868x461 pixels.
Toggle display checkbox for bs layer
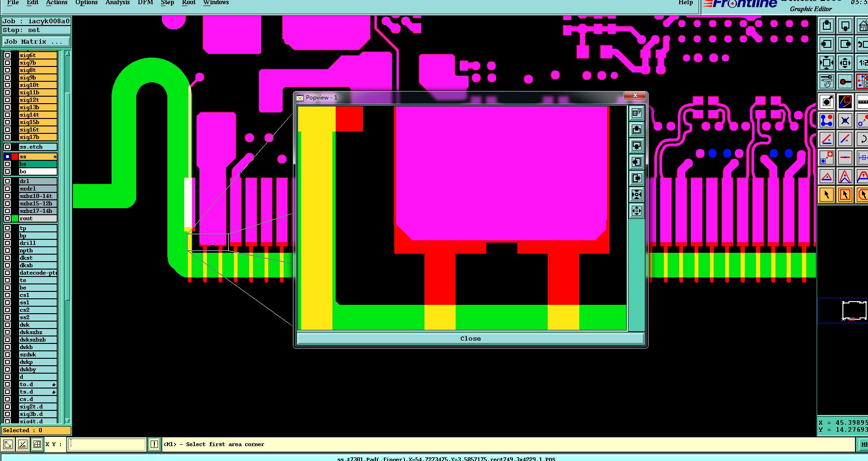point(7,164)
